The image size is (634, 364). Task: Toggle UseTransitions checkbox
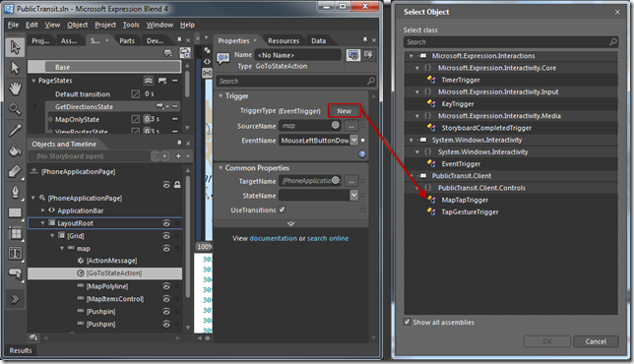click(x=282, y=210)
